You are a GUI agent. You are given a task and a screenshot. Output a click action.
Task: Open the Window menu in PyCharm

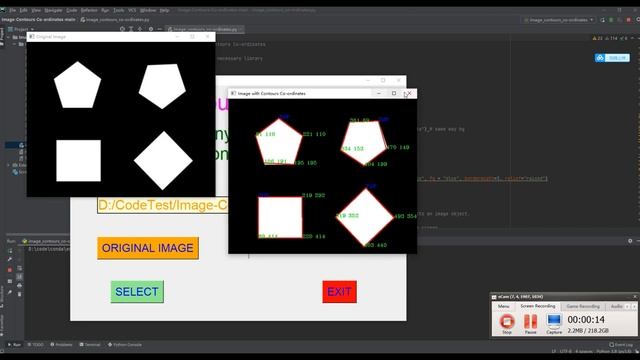click(148, 10)
